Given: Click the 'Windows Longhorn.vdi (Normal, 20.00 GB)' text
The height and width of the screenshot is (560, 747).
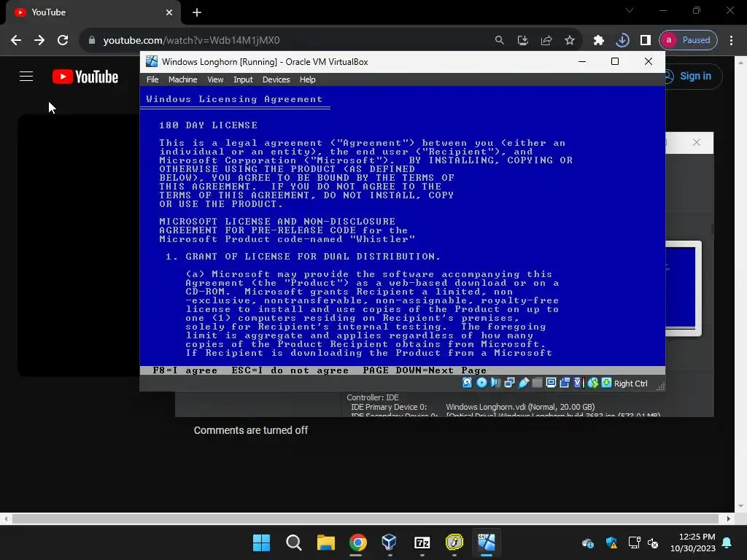Looking at the screenshot, I should point(520,407).
